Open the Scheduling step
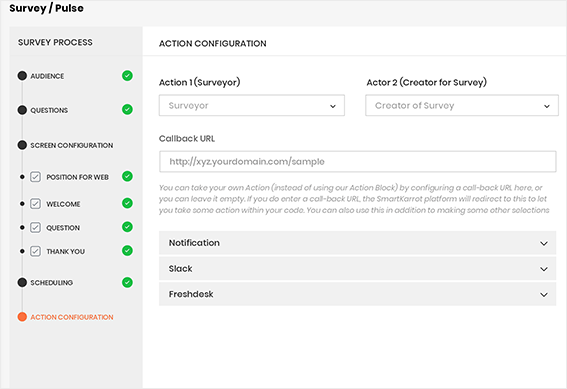This screenshot has height=389, width=567. point(51,283)
